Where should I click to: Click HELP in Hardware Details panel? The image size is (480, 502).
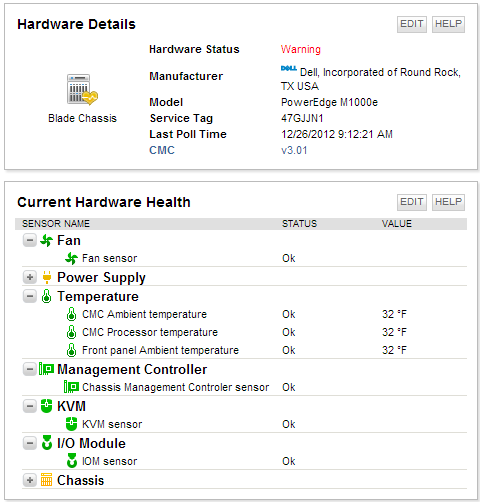coord(448,24)
